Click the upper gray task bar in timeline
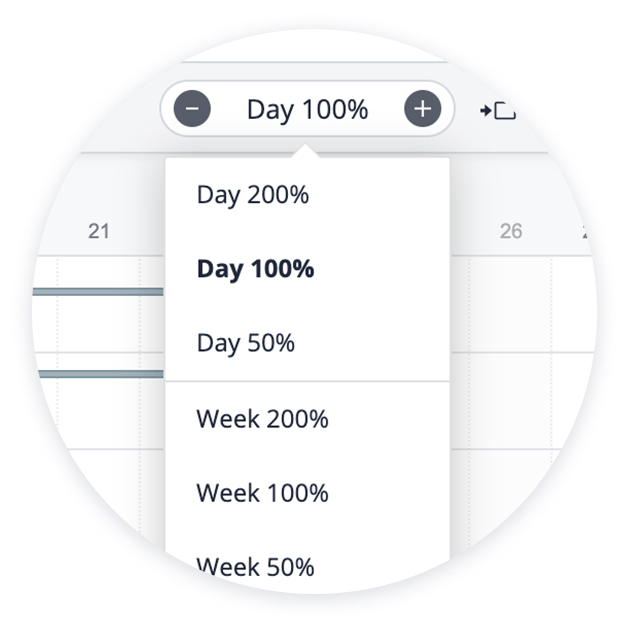The height and width of the screenshot is (627, 627). click(98, 292)
